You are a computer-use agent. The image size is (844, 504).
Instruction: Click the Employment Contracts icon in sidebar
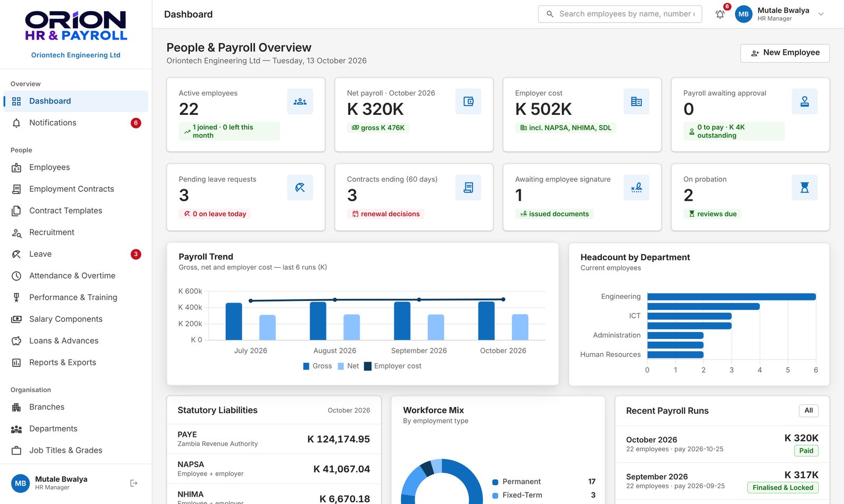[16, 189]
